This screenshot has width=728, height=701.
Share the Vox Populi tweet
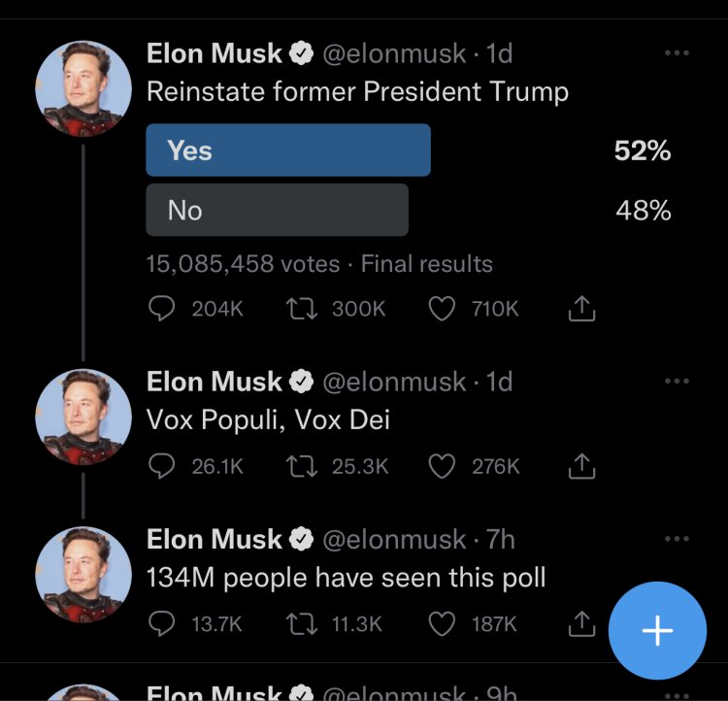tap(579, 467)
